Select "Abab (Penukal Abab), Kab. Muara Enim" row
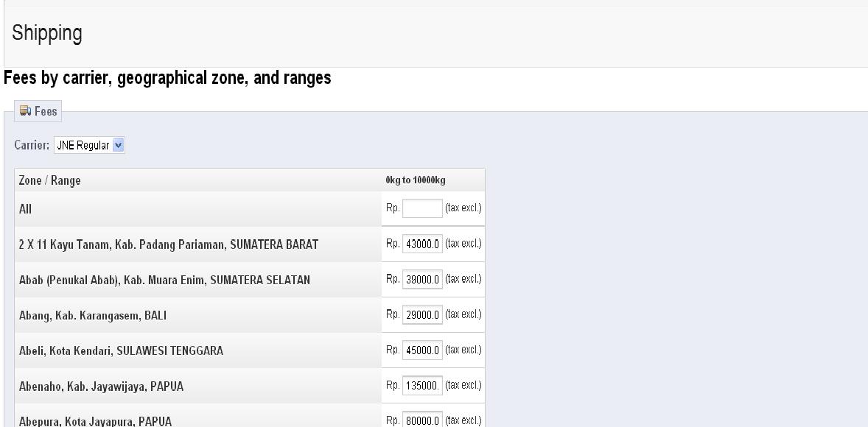Screen dimensions: 868x427 click(x=164, y=280)
